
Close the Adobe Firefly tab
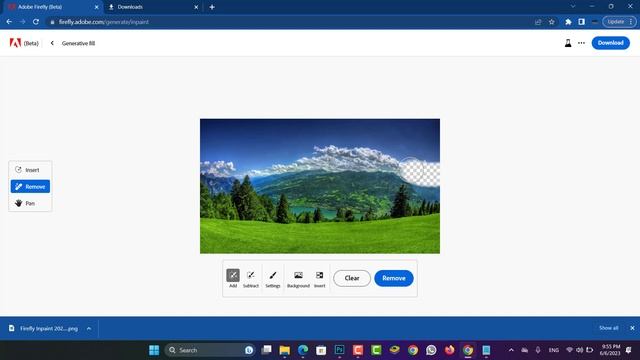click(96, 7)
